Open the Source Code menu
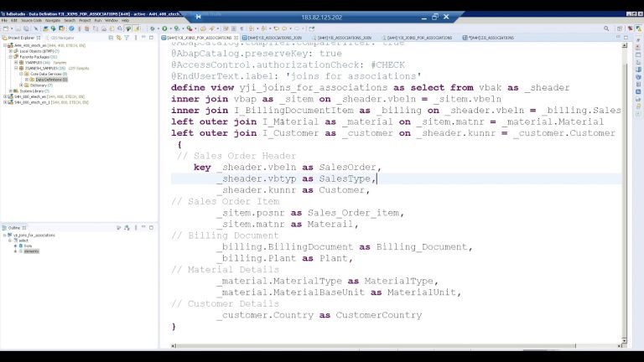The image size is (644, 362). pyautogui.click(x=32, y=20)
